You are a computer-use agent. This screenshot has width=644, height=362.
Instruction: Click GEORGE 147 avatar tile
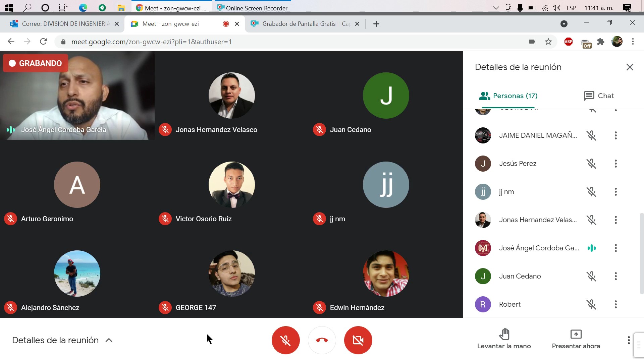pyautogui.click(x=231, y=274)
